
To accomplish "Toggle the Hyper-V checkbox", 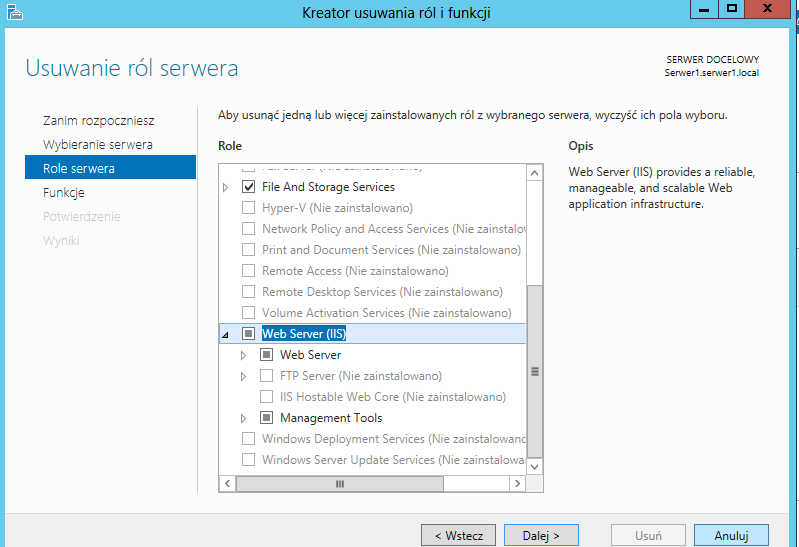I will click(248, 208).
